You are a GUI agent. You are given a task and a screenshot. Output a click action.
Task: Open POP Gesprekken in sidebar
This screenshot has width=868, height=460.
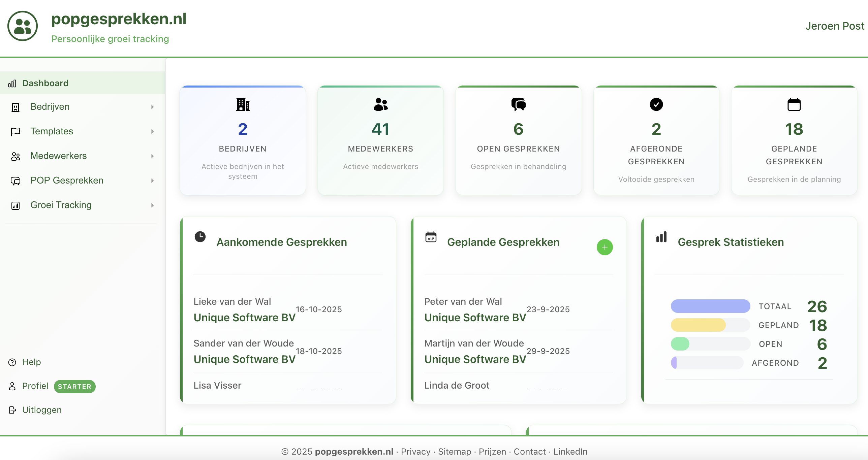pyautogui.click(x=67, y=180)
